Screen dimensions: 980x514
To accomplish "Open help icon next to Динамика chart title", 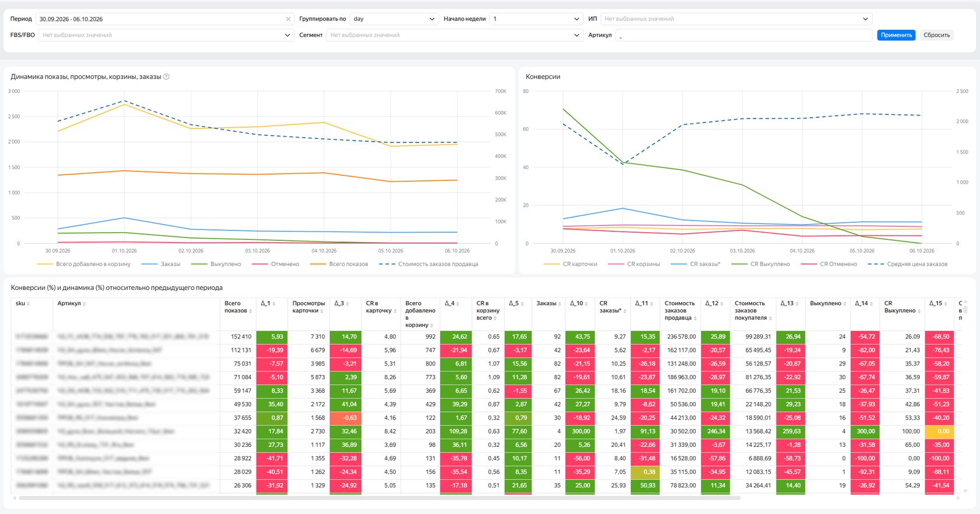I will pos(166,77).
